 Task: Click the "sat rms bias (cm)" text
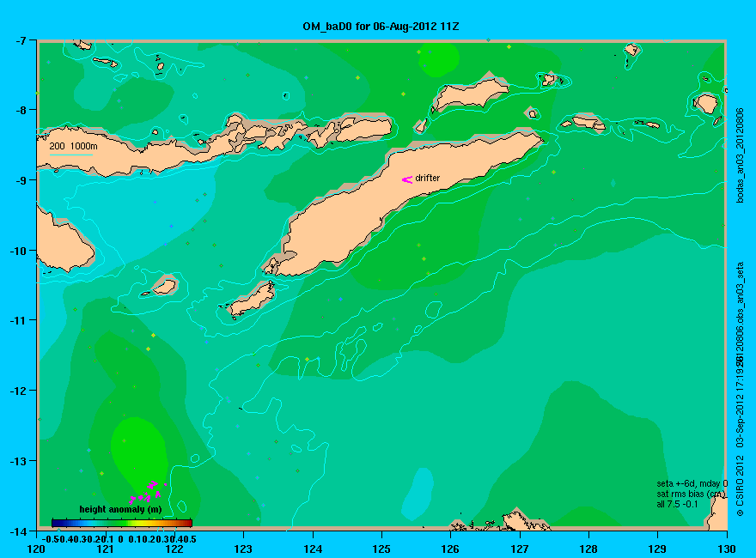click(691, 494)
